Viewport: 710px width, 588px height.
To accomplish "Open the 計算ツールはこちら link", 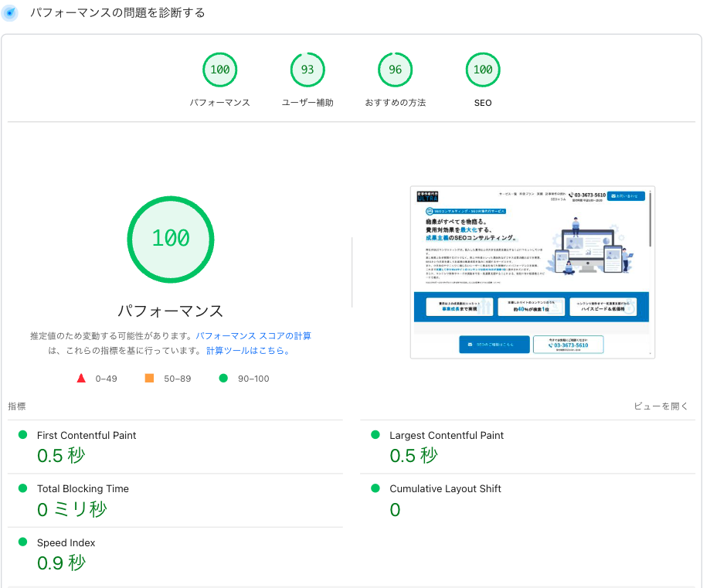I will point(248,351).
